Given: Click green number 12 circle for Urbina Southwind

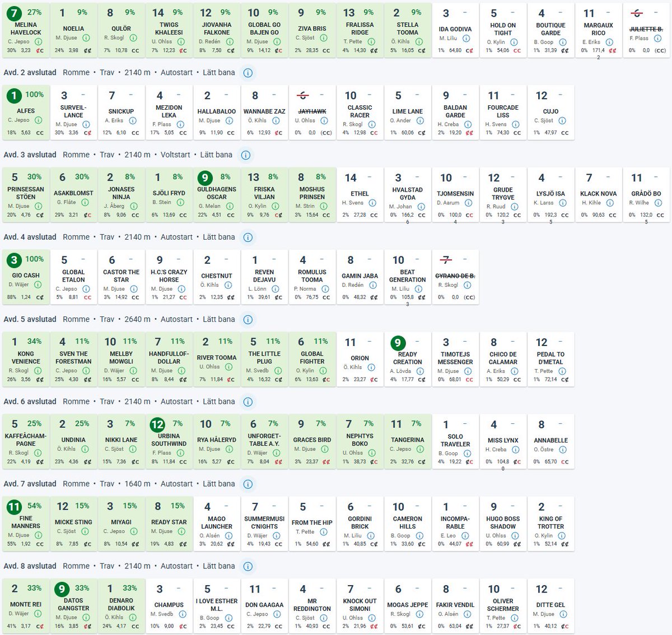Looking at the screenshot, I should click(x=157, y=424).
